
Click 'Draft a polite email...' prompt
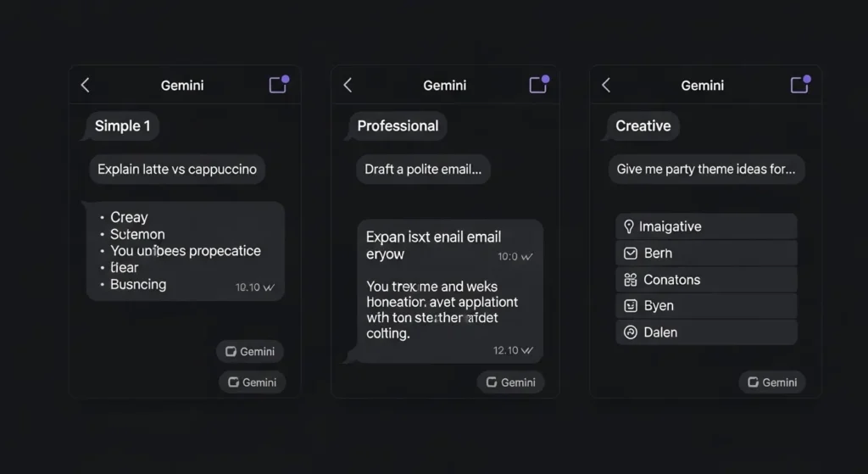pyautogui.click(x=423, y=169)
